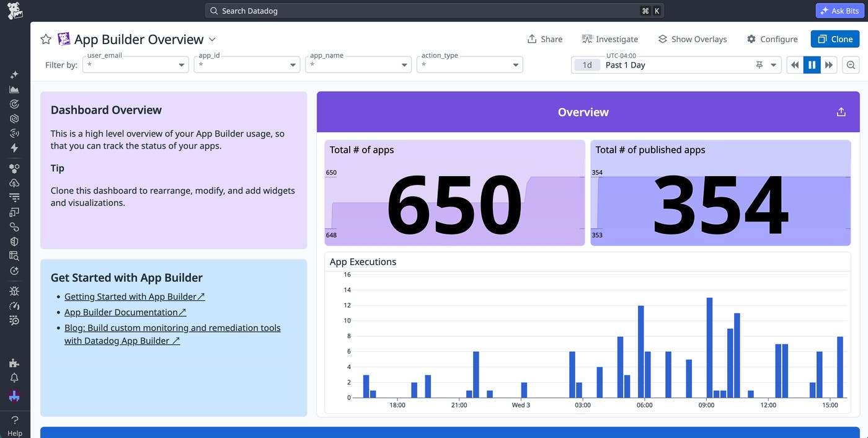Open the Configure menu
This screenshot has height=438, width=868.
coord(773,39)
